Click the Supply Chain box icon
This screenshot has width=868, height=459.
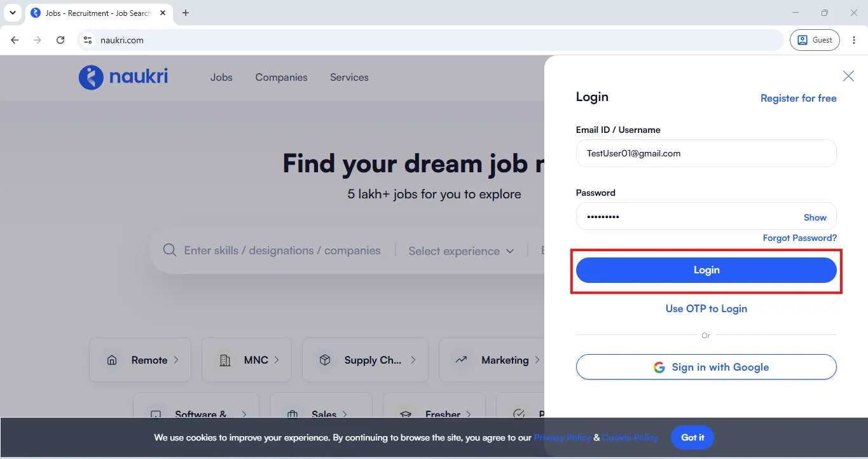pos(325,360)
